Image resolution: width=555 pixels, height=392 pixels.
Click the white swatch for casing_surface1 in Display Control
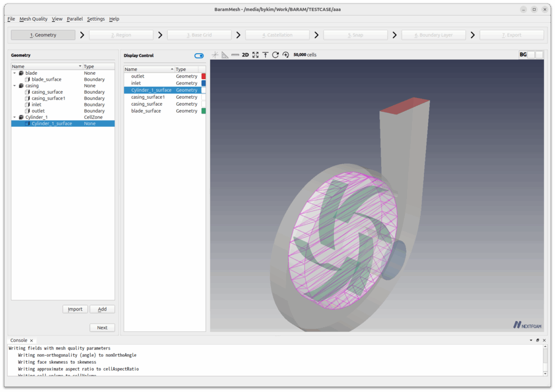[x=204, y=97]
